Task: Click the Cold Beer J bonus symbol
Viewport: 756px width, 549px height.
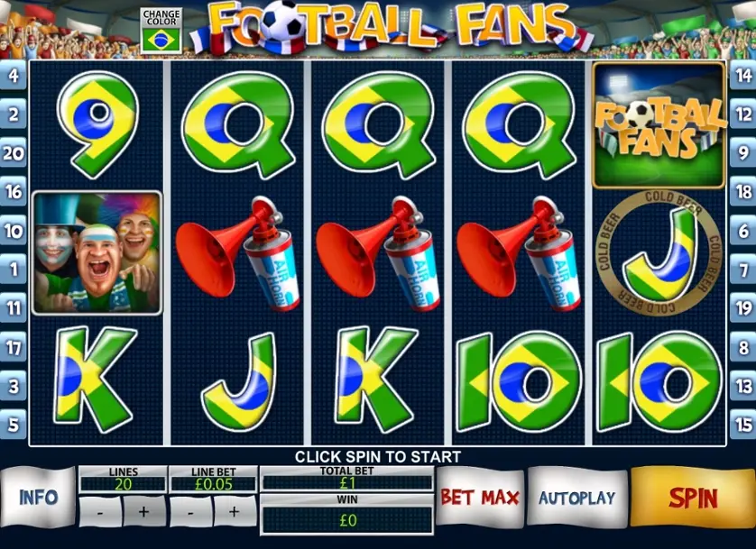Action: (659, 252)
